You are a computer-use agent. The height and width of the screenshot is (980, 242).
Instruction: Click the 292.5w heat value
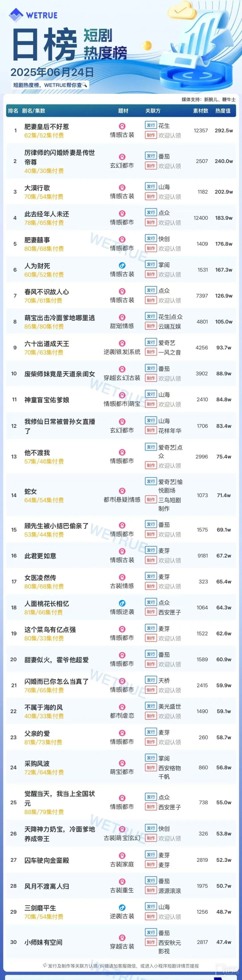tap(224, 130)
